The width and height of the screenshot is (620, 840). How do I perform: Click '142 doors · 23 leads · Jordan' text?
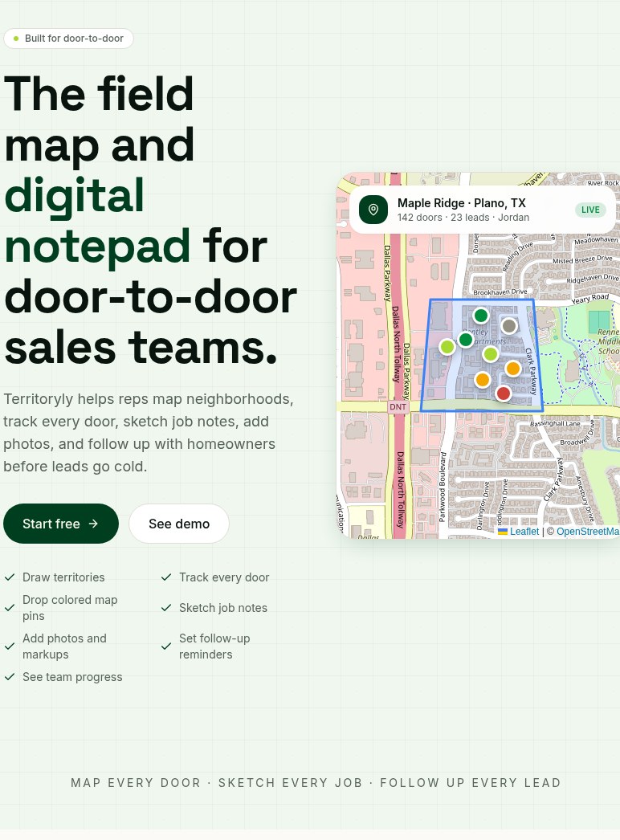pos(463,218)
